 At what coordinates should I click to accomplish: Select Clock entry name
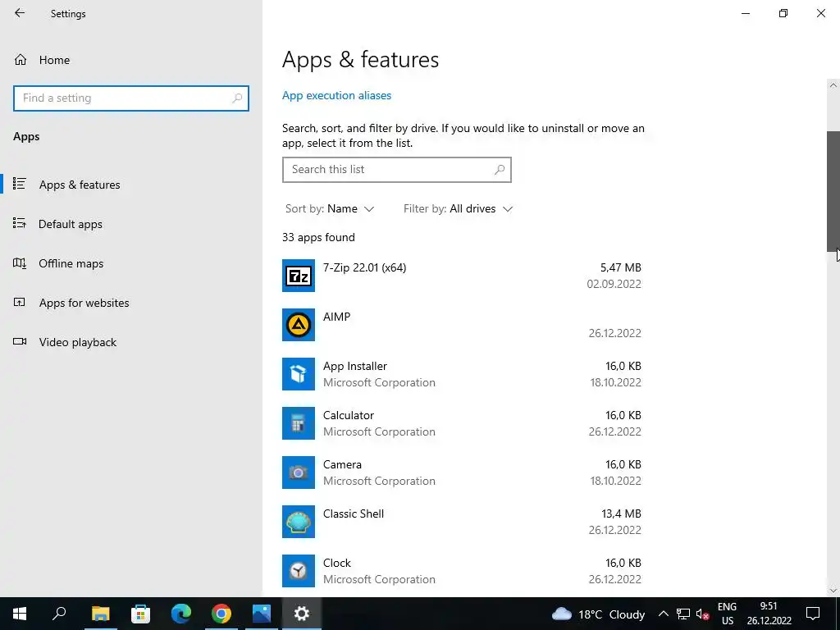(337, 563)
